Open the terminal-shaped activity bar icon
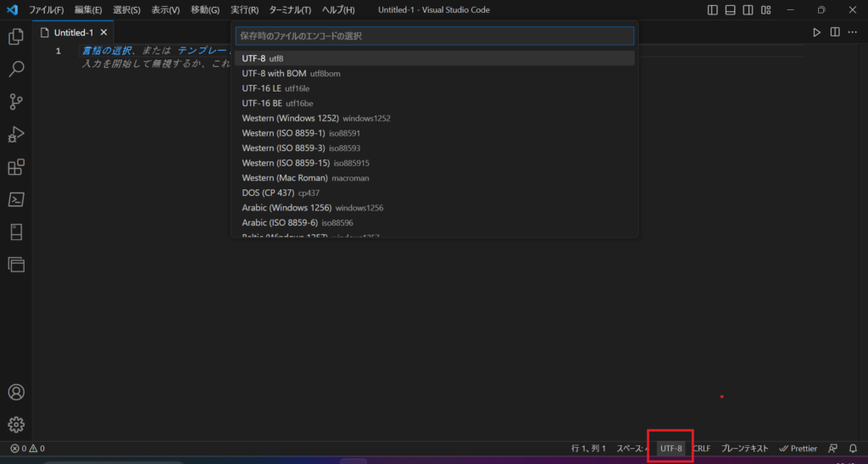 pyautogui.click(x=16, y=199)
